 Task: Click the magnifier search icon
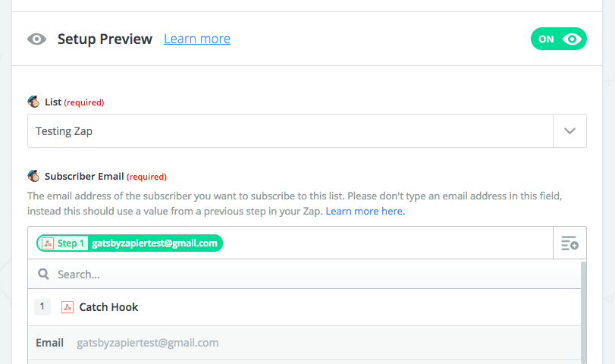coord(43,275)
